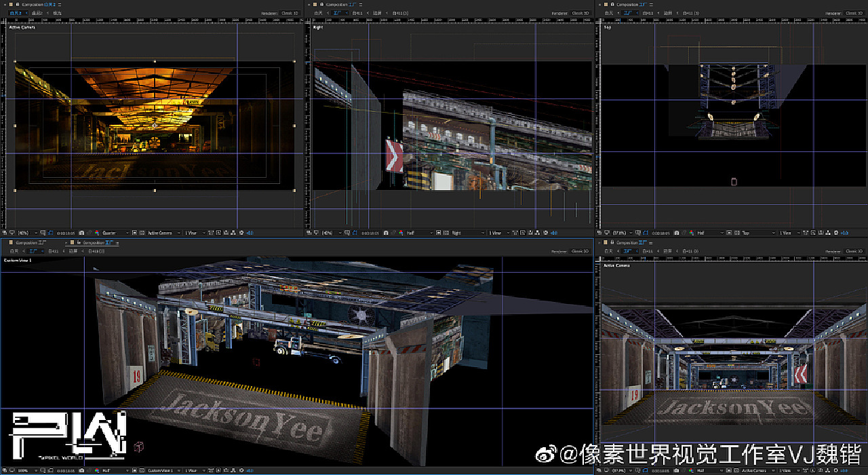Toggle transparency grid in 白天 2 viewer
The height and width of the screenshot is (475, 868).
[x=141, y=233]
